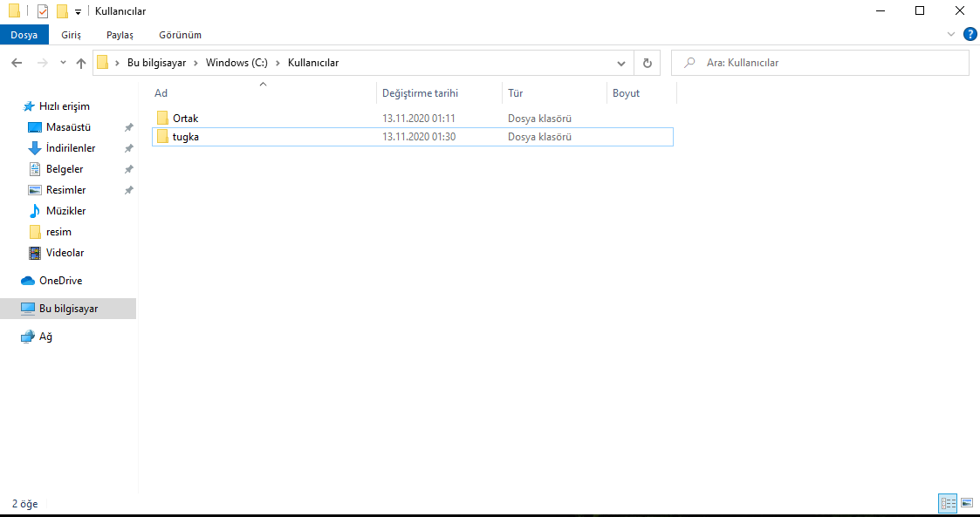The image size is (980, 517).
Task: Open İndirilenler in the navigation pane
Action: [x=71, y=148]
